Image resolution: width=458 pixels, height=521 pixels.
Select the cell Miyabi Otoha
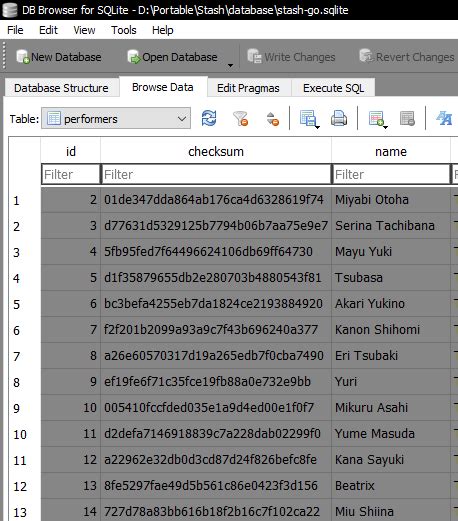tap(391, 200)
